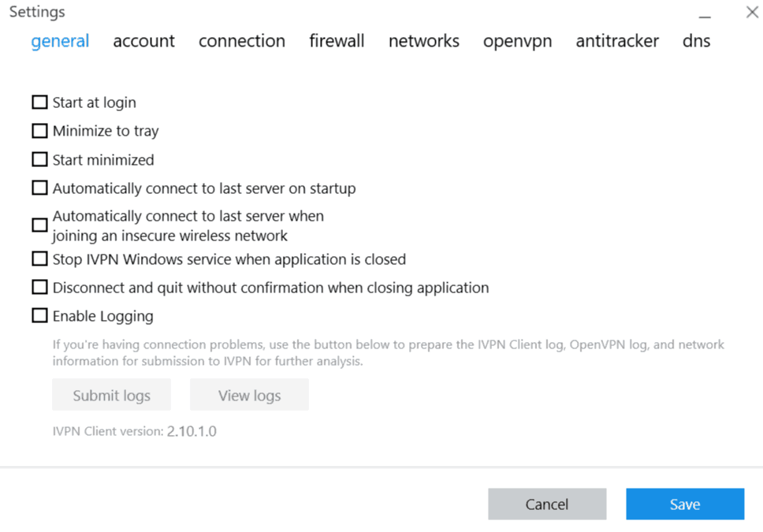Open the account tab
Viewport: 763px width, 532px height.
tap(143, 41)
